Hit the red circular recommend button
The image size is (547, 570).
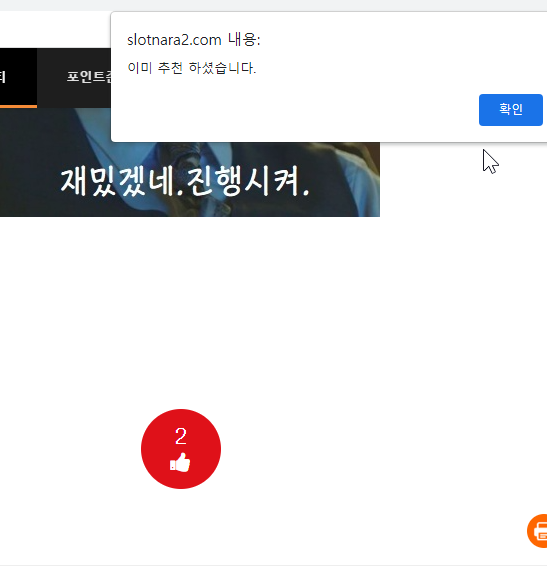coord(181,449)
